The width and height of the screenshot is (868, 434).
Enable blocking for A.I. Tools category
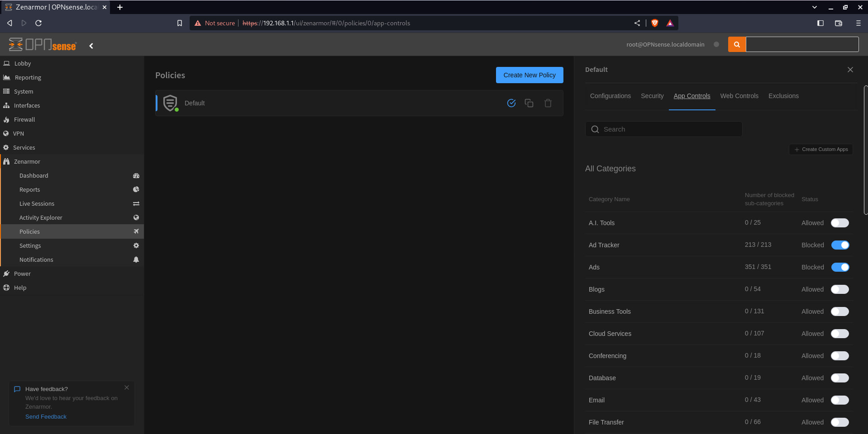[840, 223]
